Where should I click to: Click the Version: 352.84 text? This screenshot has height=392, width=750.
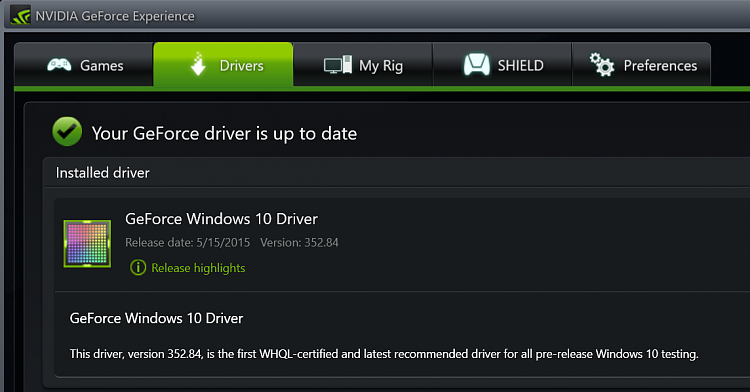[x=299, y=242]
